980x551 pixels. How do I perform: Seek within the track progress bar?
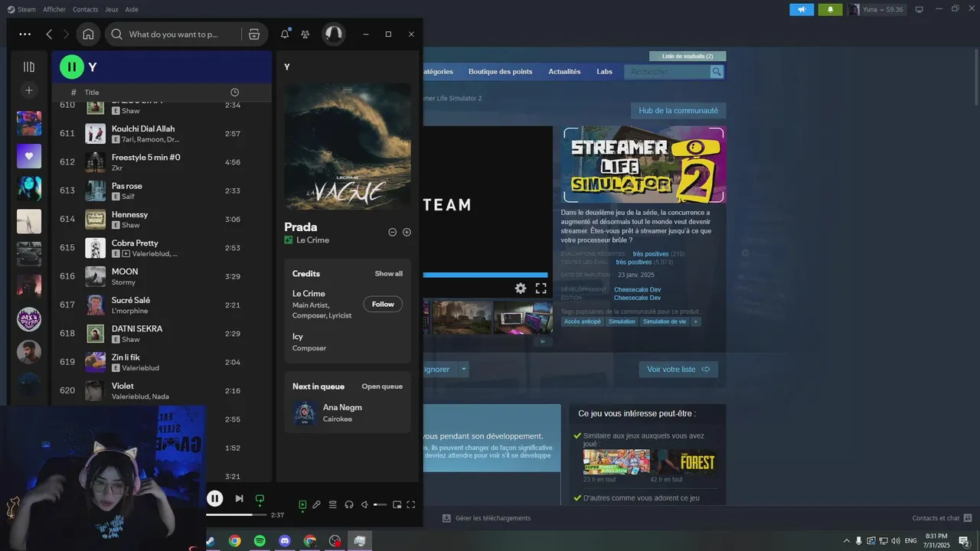(237, 515)
